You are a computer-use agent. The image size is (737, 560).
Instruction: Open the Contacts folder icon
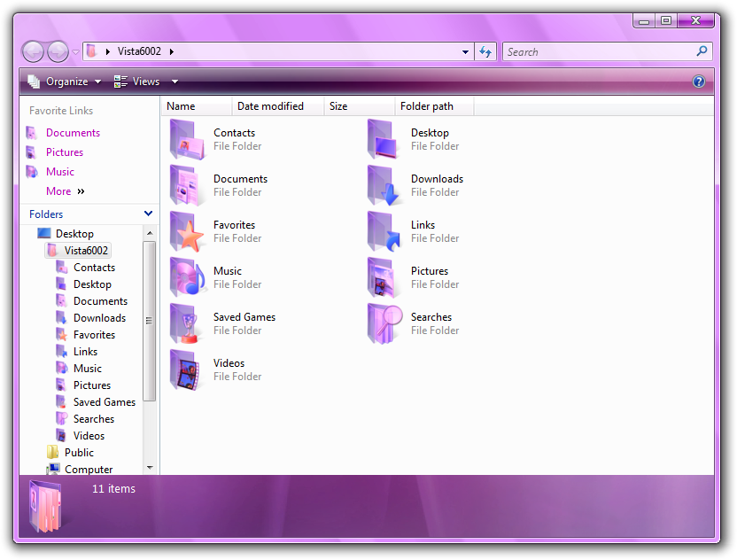pos(187,140)
